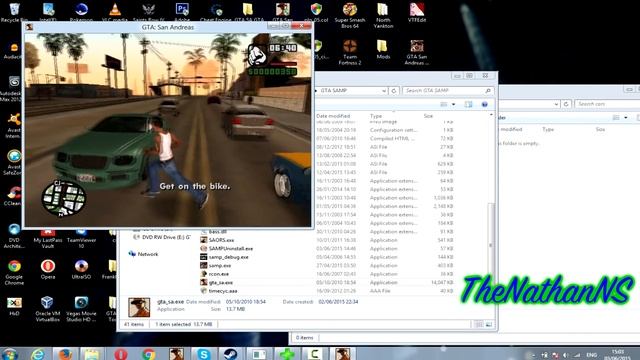Open the view options dropdown in the empty-folder window
The width and height of the screenshot is (640, 360).
pyautogui.click(x=626, y=118)
